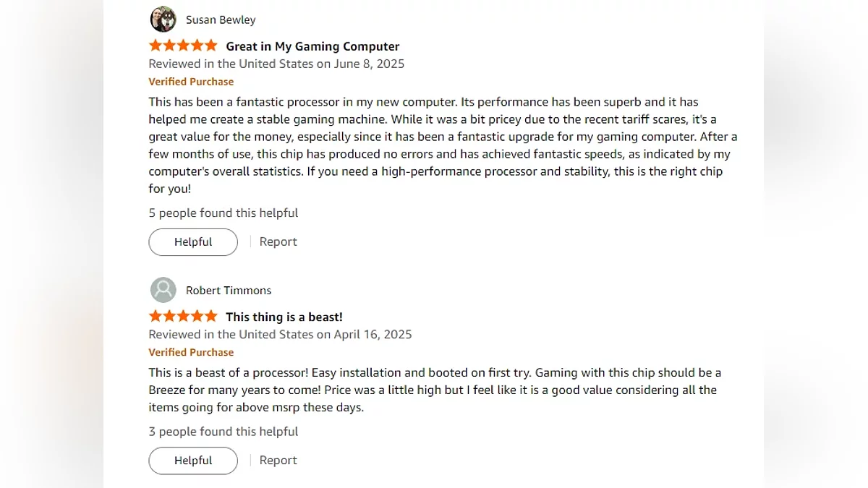Click the star rating on Robert Timmons' review
Viewport: 868px width, 488px height.
coord(183,316)
